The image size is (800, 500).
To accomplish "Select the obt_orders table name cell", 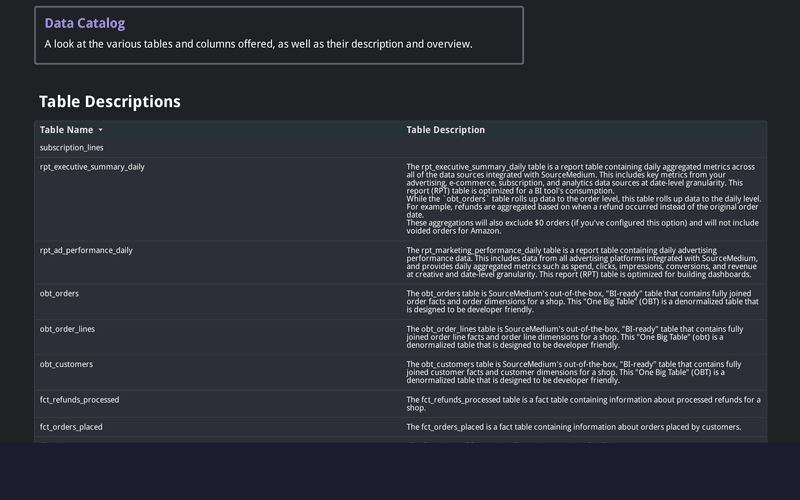I will point(59,294).
